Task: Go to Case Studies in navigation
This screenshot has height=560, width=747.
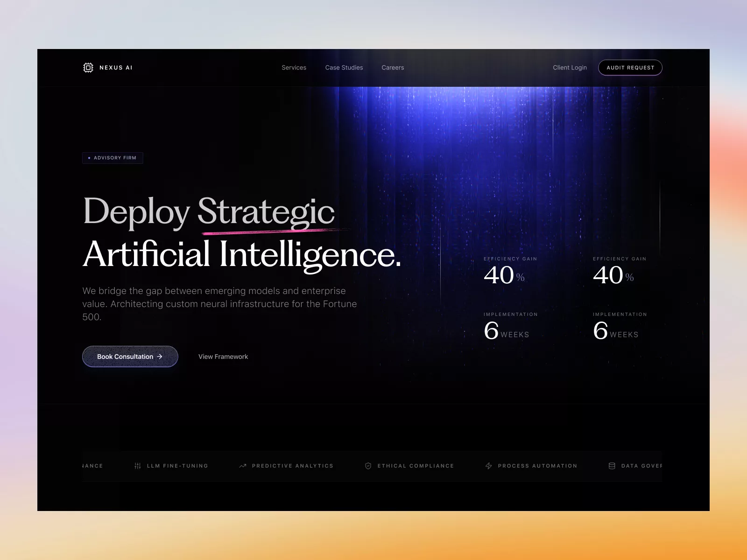Action: click(344, 68)
